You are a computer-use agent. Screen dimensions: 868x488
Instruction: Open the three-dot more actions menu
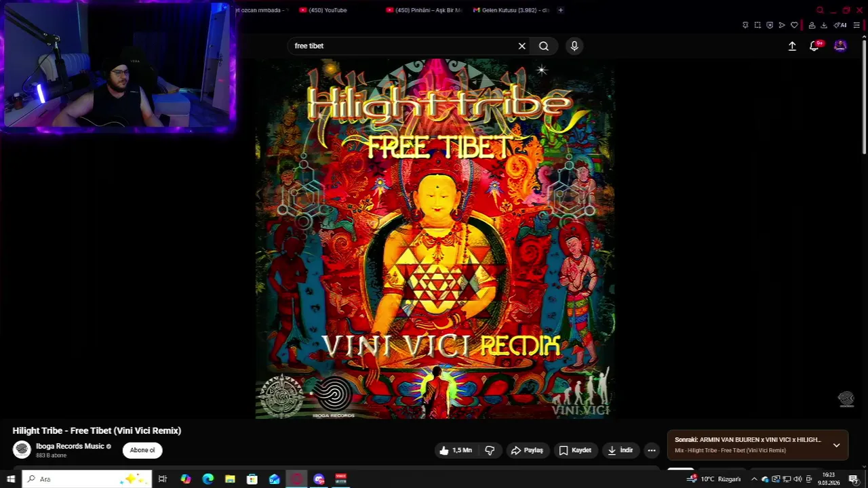point(652,450)
